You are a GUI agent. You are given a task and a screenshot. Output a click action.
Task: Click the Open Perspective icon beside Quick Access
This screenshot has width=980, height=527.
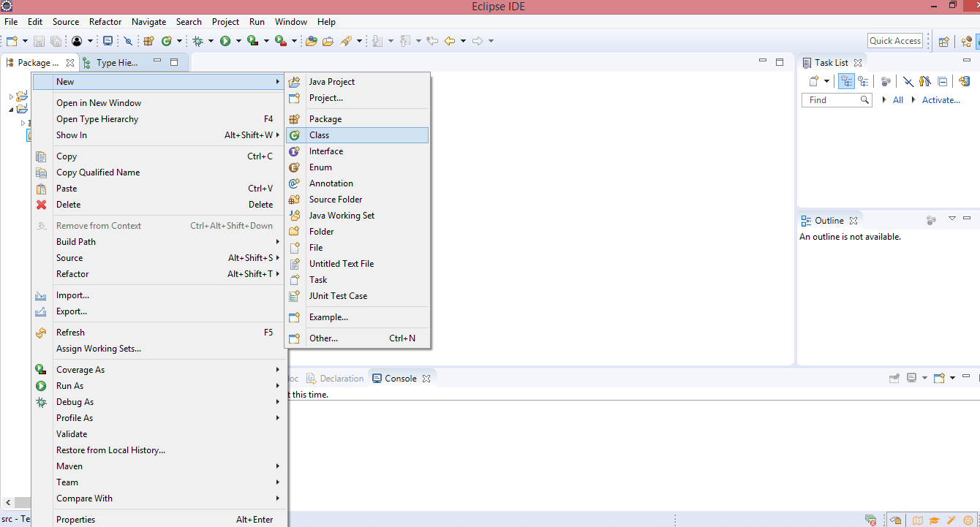click(944, 41)
